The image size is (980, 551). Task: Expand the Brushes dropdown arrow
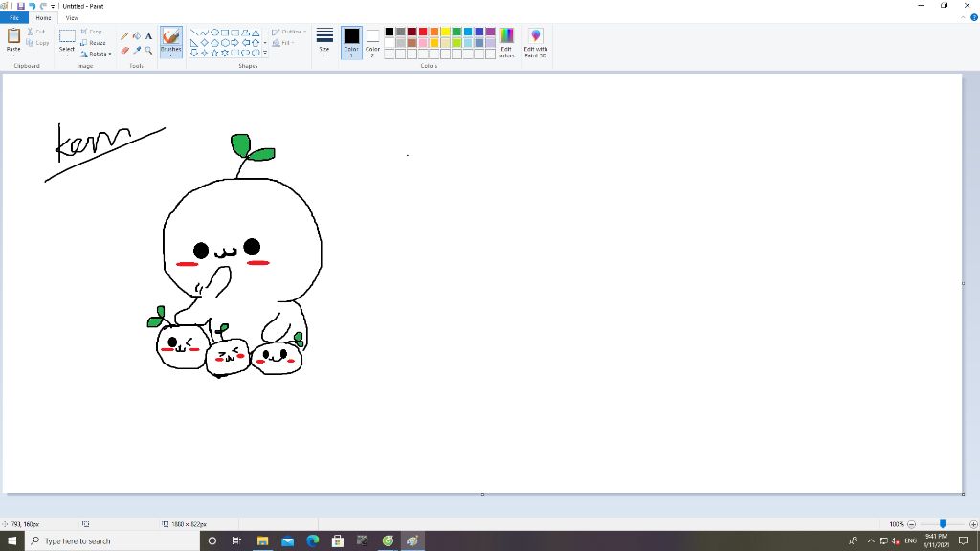pos(170,54)
